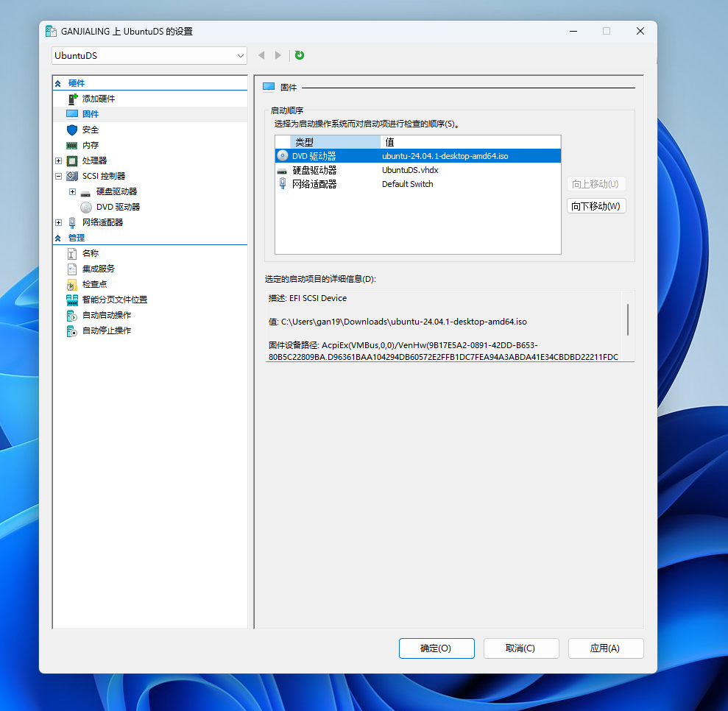Viewport: 728px width, 711px height.
Task: Select 添加硬件 in the tree
Action: pos(99,99)
